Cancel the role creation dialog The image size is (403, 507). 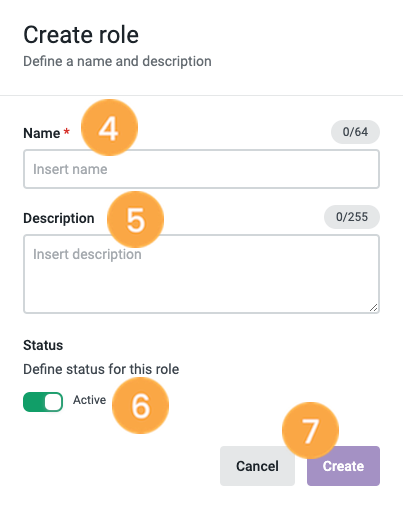click(257, 466)
